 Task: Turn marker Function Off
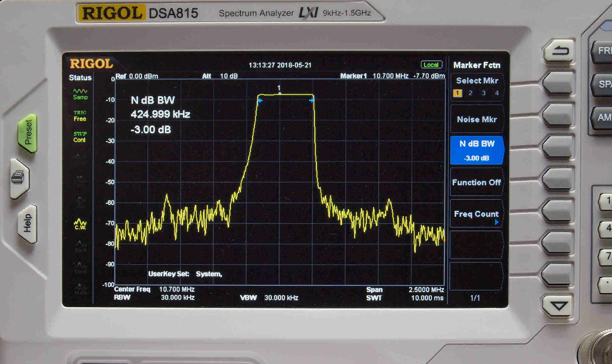point(476,182)
